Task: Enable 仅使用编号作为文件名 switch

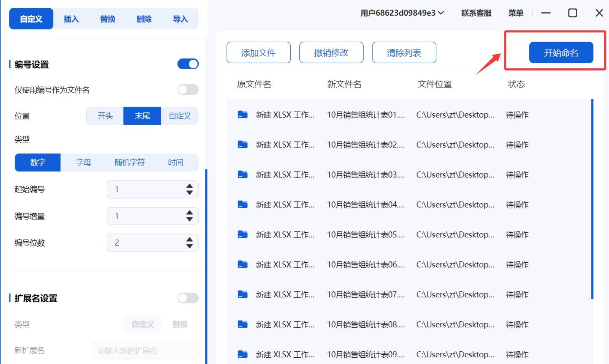Action: (188, 89)
